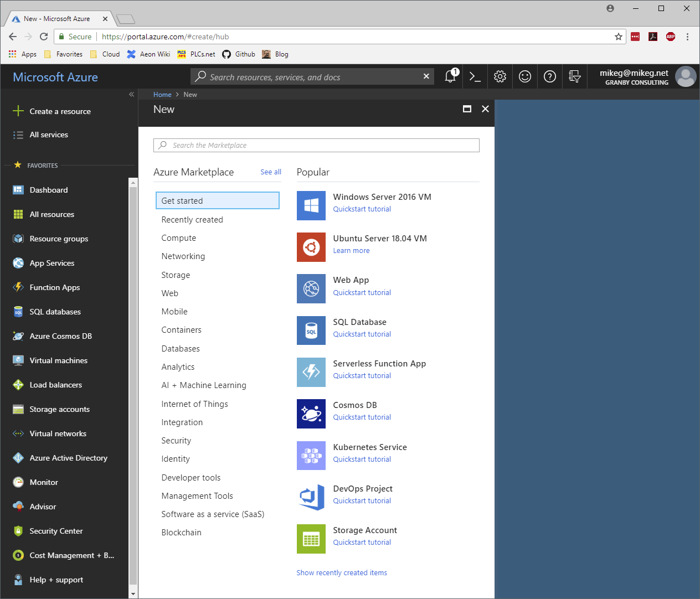
Task: Click the Serverless Function App icon
Action: (311, 372)
